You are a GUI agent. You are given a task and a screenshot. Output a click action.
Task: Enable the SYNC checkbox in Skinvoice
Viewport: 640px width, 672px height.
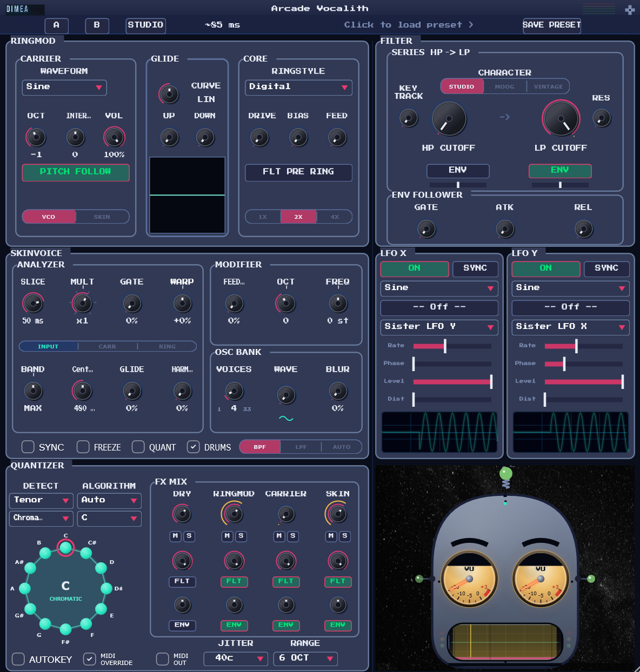pyautogui.click(x=28, y=447)
